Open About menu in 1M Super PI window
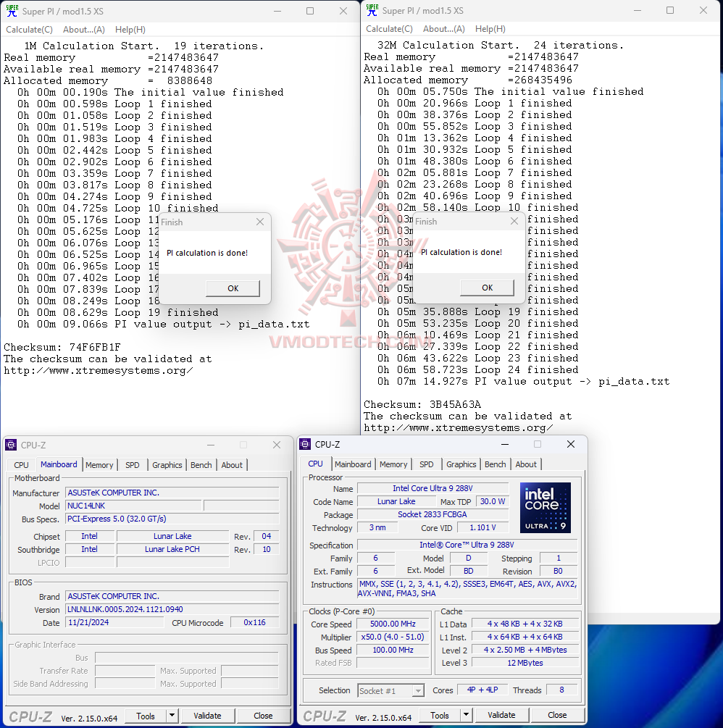723x728 pixels. [x=84, y=30]
